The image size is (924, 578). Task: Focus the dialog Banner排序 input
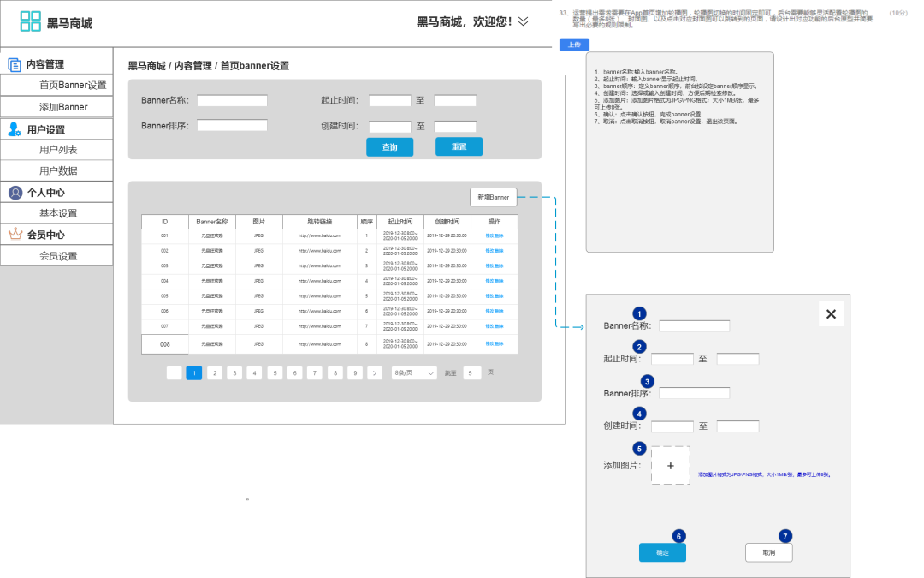coord(694,393)
